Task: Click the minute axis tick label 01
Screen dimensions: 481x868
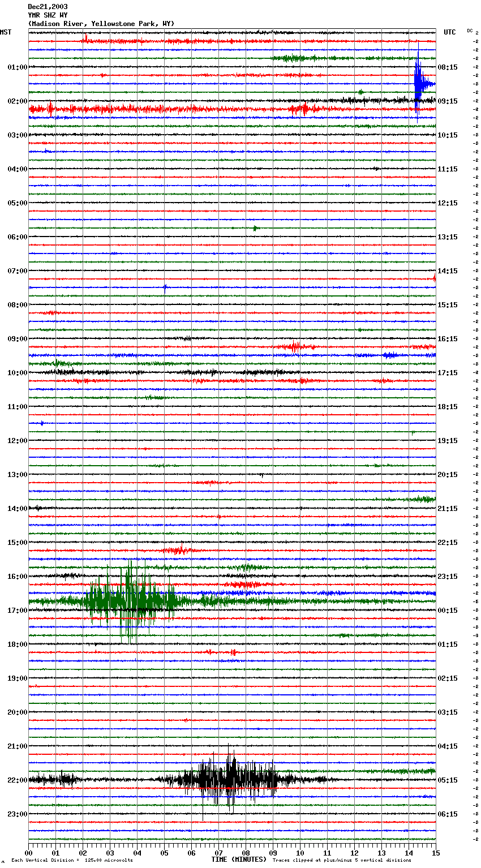Action: [55, 853]
